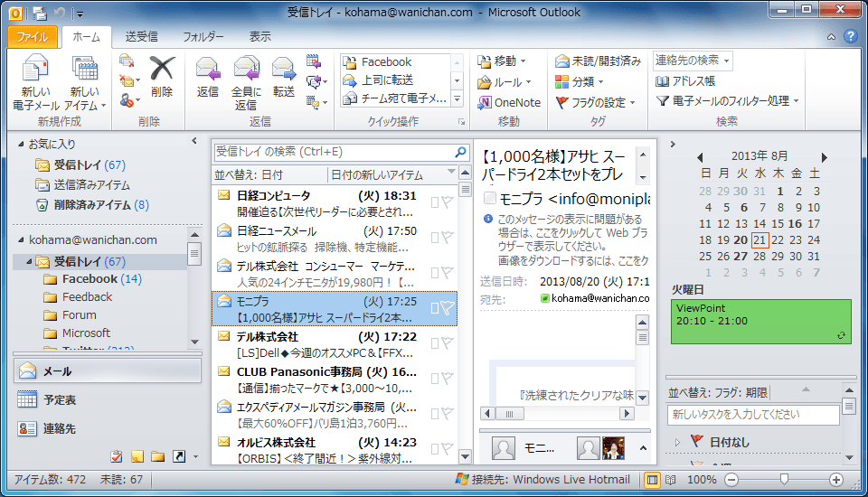This screenshot has width=868, height=497.
Task: Open the Microsoft folder
Action: [77, 333]
